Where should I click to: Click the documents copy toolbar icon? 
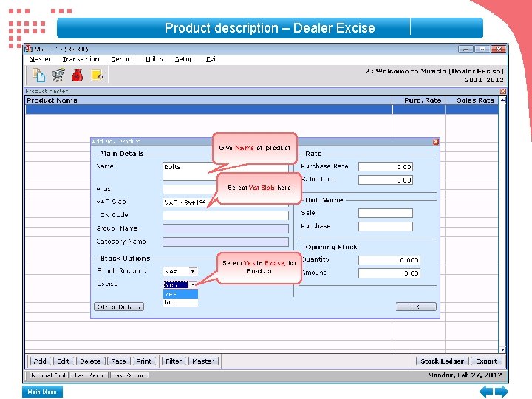coord(38,75)
